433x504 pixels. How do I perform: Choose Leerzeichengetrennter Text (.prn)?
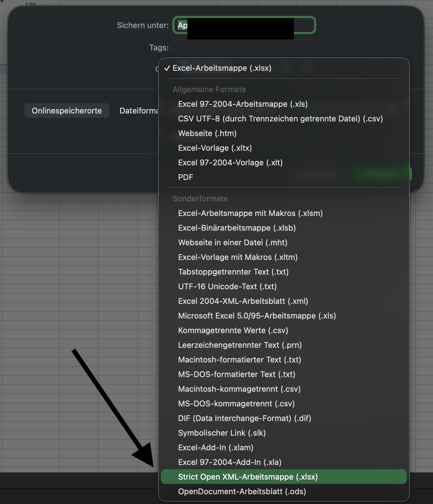[x=284, y=345]
